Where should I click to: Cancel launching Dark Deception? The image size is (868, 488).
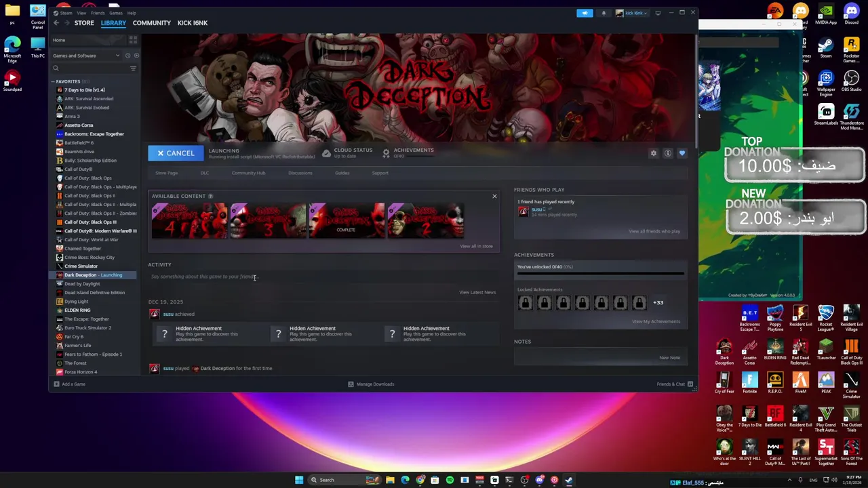176,153
